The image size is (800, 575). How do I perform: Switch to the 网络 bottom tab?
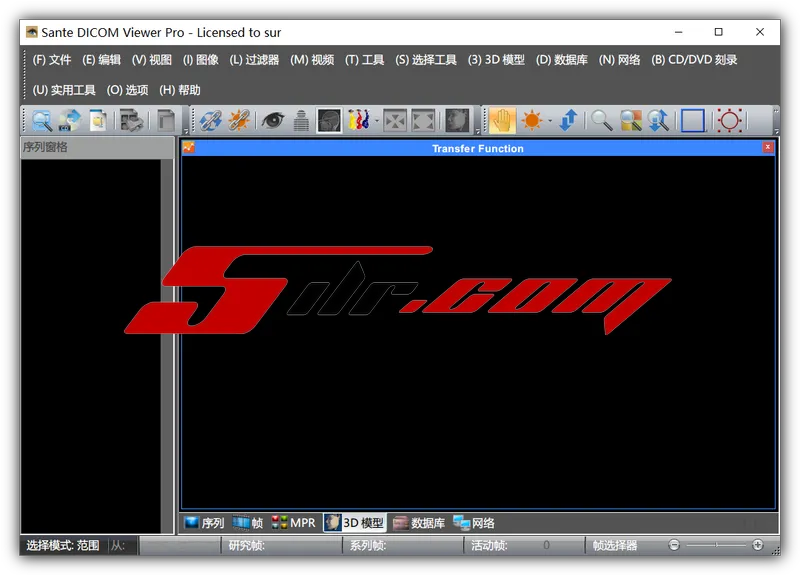pyautogui.click(x=473, y=522)
